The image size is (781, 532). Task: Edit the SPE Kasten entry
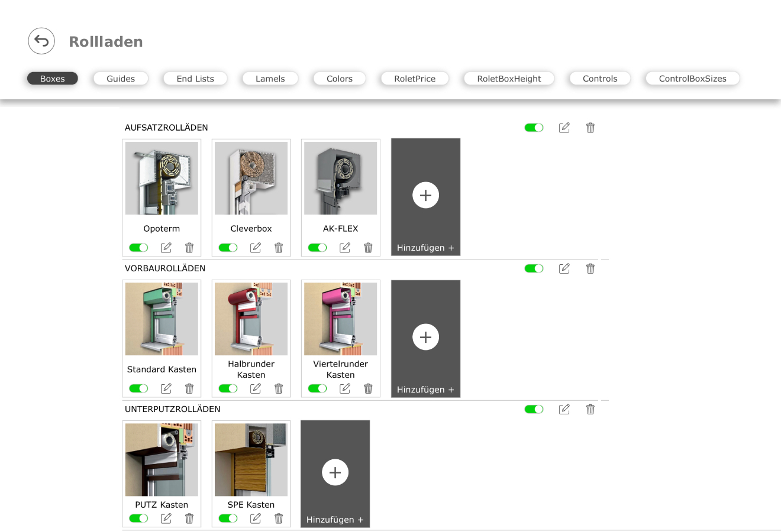click(x=256, y=518)
